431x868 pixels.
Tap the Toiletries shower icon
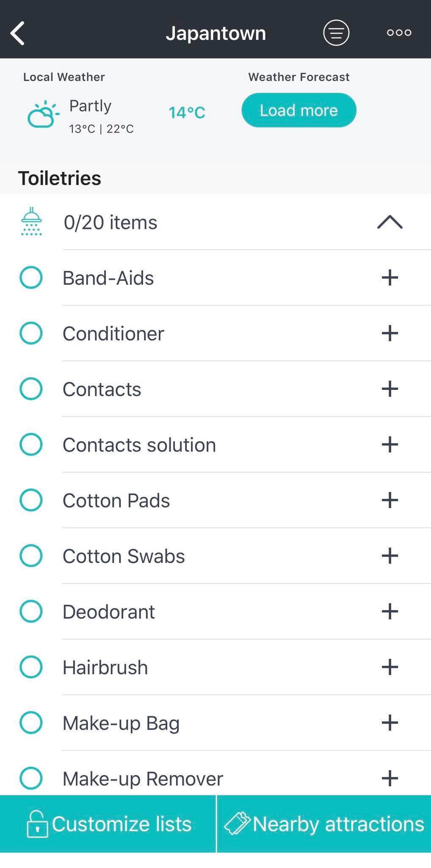coord(31,222)
